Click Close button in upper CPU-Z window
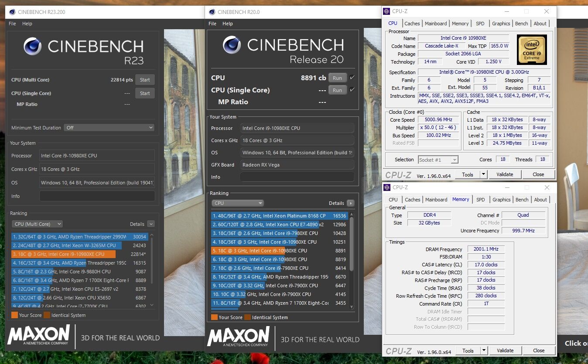588x364 pixels. point(538,174)
